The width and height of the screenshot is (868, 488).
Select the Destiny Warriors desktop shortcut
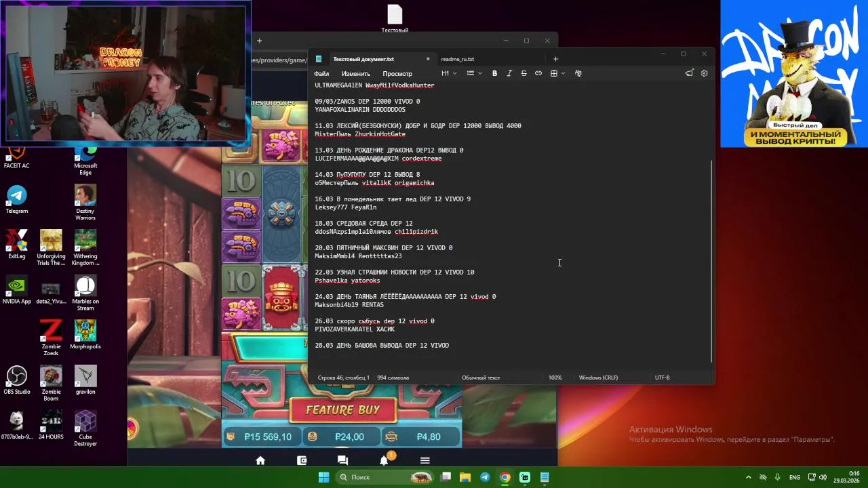(x=85, y=203)
